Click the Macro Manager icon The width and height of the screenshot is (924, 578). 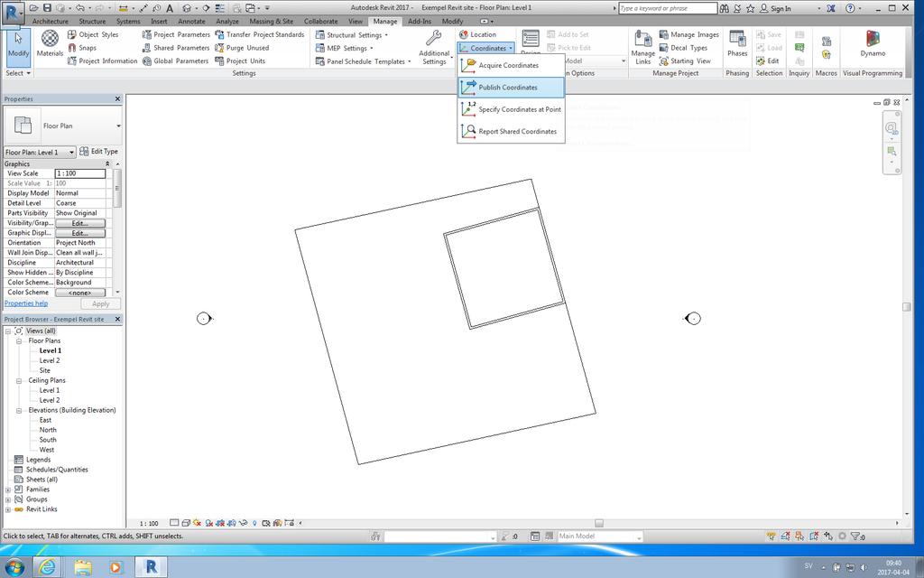pyautogui.click(x=827, y=42)
